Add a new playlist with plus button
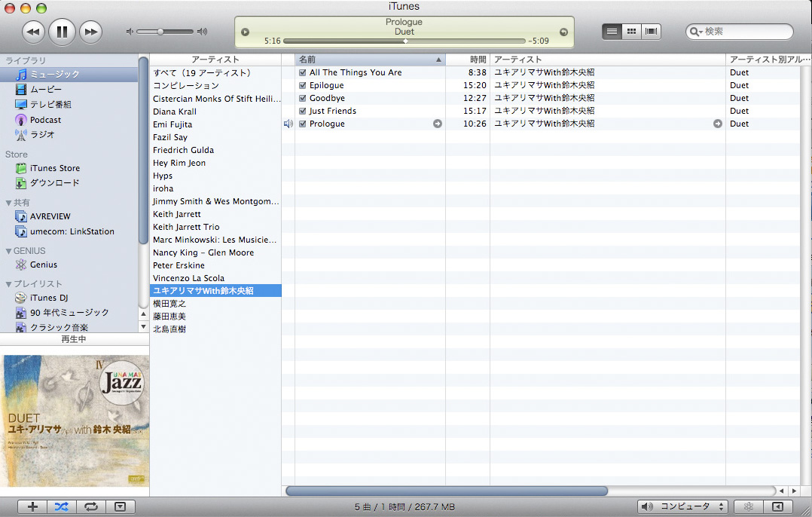812x517 pixels. pos(32,506)
